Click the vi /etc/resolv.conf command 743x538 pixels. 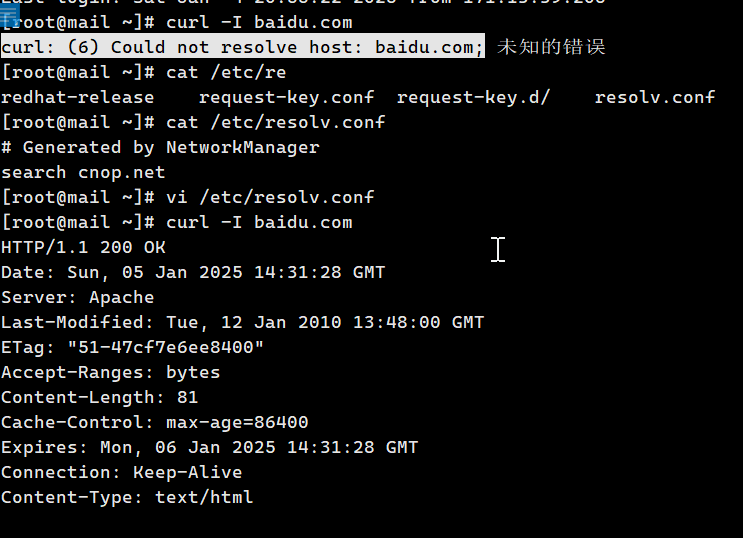point(270,197)
